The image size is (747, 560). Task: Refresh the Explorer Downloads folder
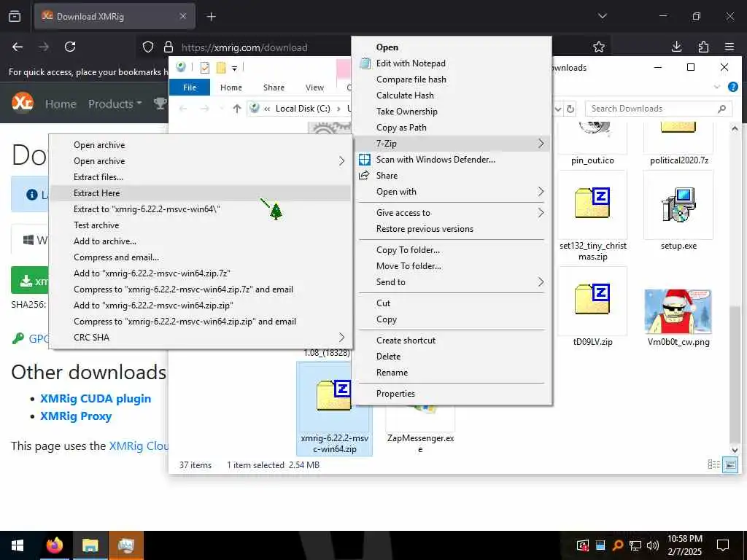(570, 109)
